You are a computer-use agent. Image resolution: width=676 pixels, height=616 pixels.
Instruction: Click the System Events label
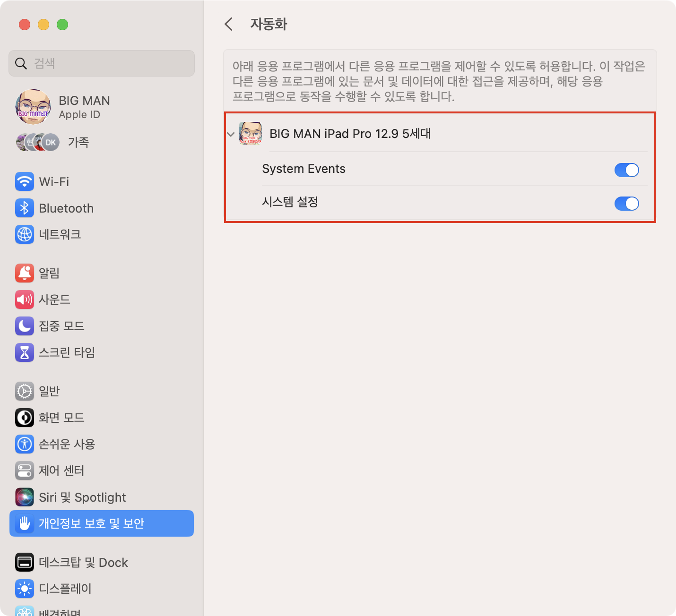[304, 169]
